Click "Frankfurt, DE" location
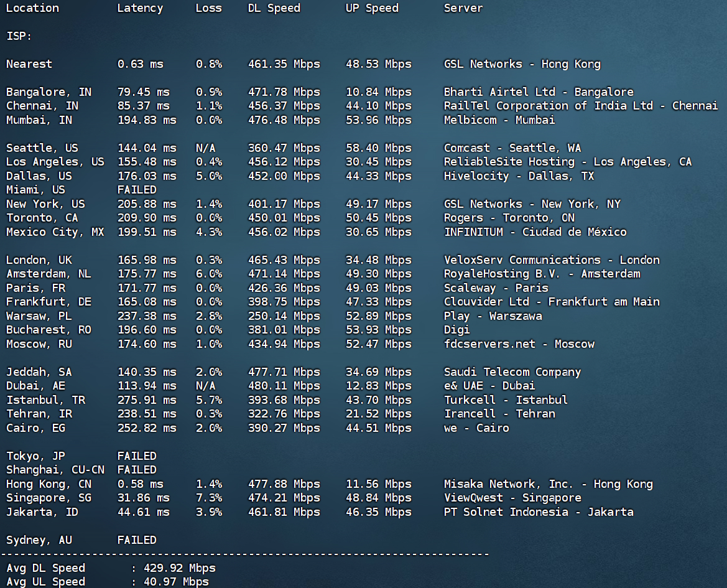727x588 pixels. coord(49,302)
